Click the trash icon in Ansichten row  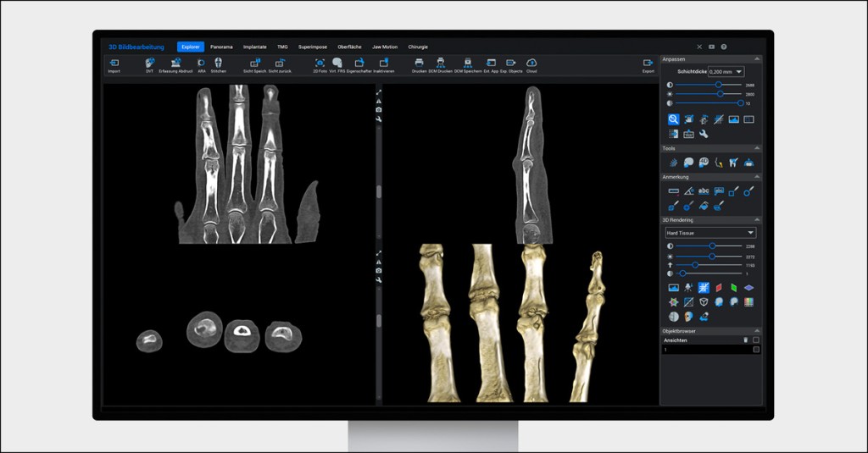coord(746,340)
